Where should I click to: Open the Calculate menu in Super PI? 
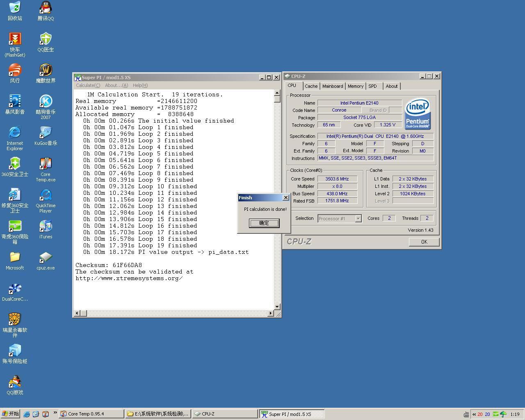88,85
